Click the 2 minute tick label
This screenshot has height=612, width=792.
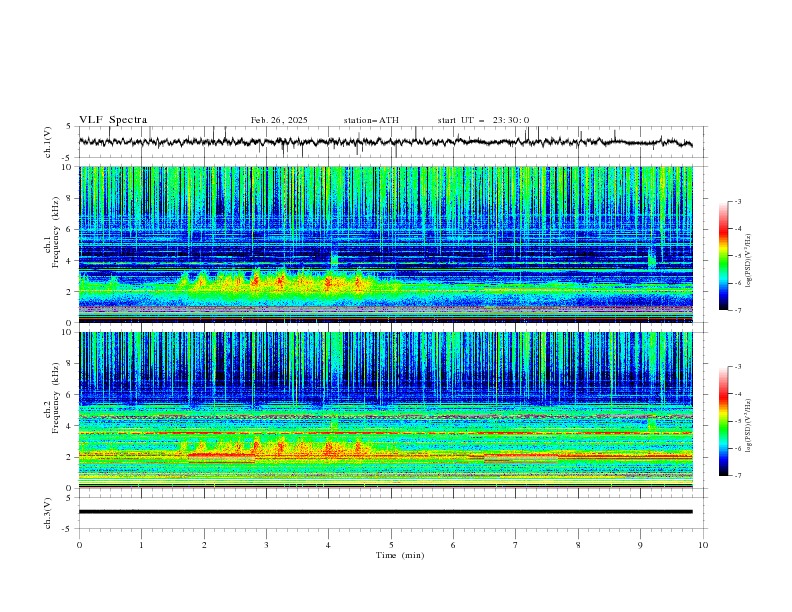click(204, 545)
